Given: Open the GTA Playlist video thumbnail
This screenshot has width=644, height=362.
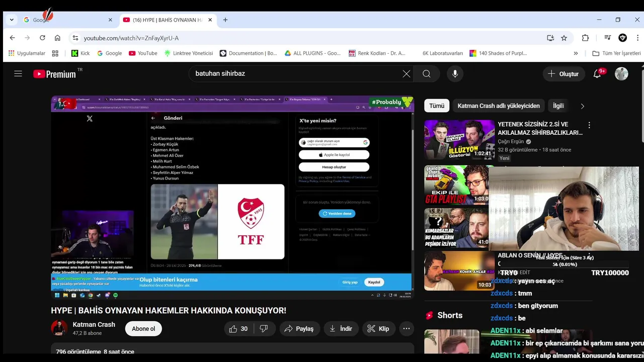Looking at the screenshot, I should (x=456, y=185).
